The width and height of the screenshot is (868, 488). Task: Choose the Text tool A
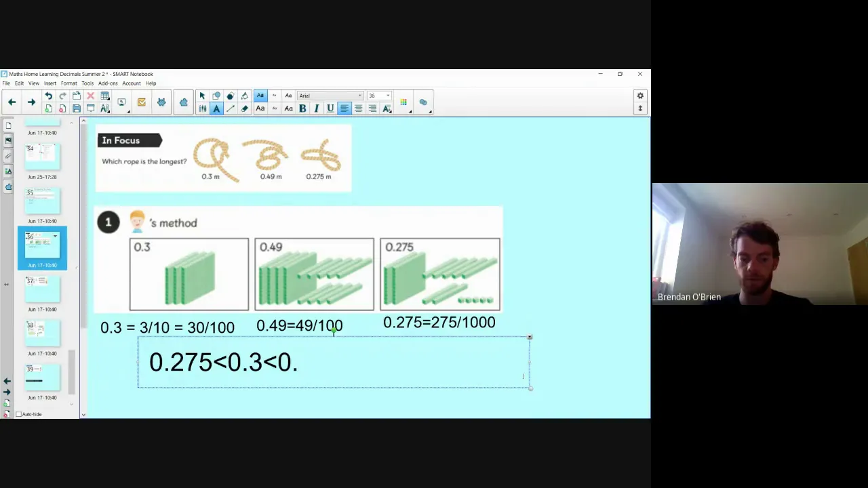[216, 108]
